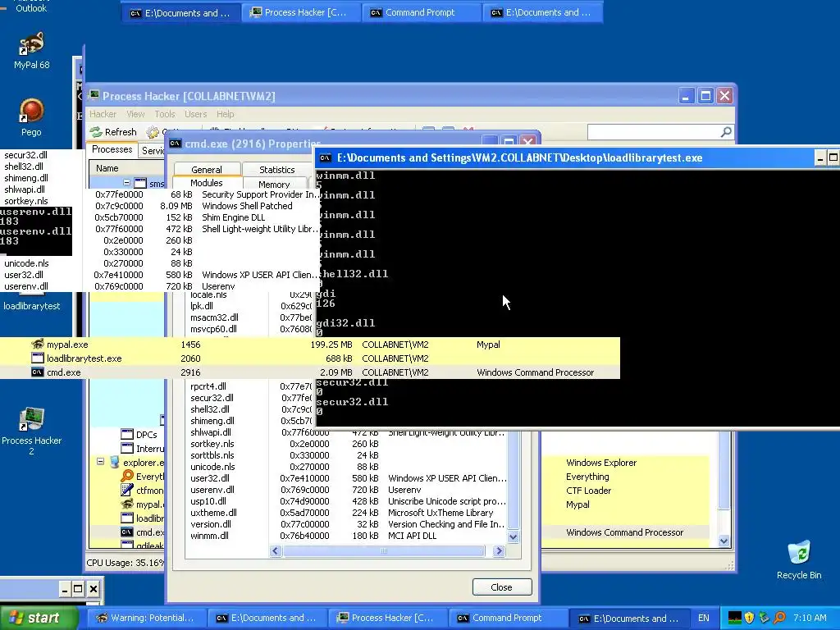Image resolution: width=840 pixels, height=630 pixels.
Task: Click the yellow security shield tray icon
Action: pyautogui.click(x=750, y=618)
